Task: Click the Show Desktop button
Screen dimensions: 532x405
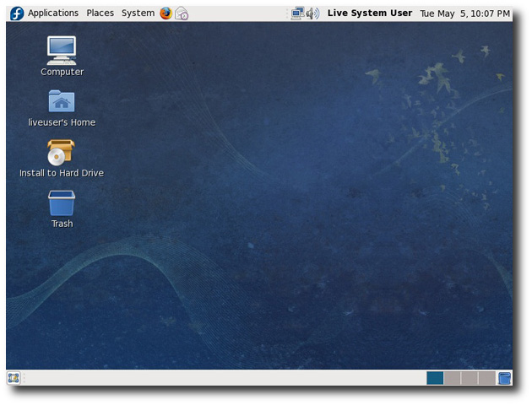Action: click(14, 378)
